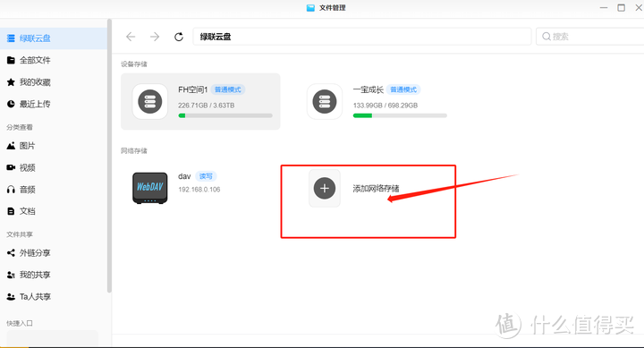Screen dimensions: 644x348
Task: Open 一宝成长 storage disk icon
Action: tap(325, 101)
